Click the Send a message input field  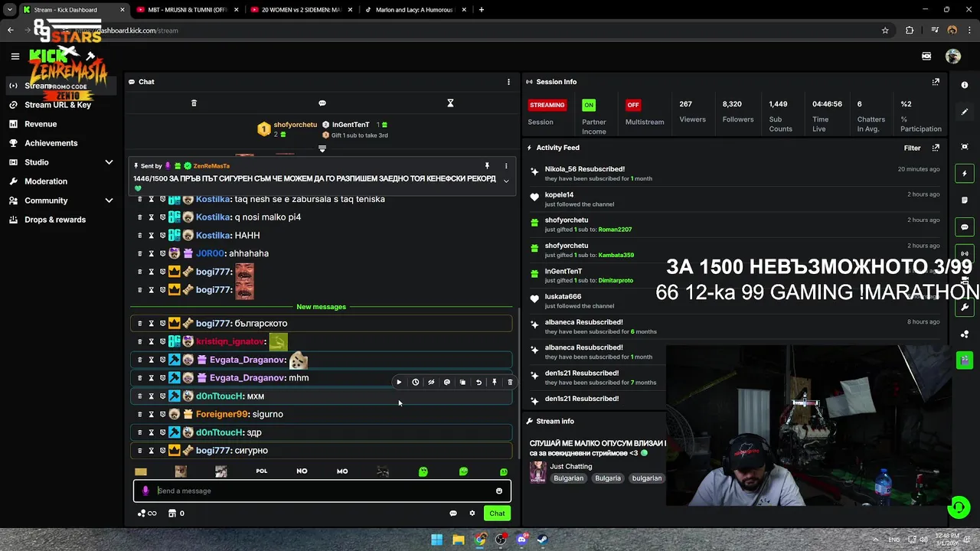point(322,491)
